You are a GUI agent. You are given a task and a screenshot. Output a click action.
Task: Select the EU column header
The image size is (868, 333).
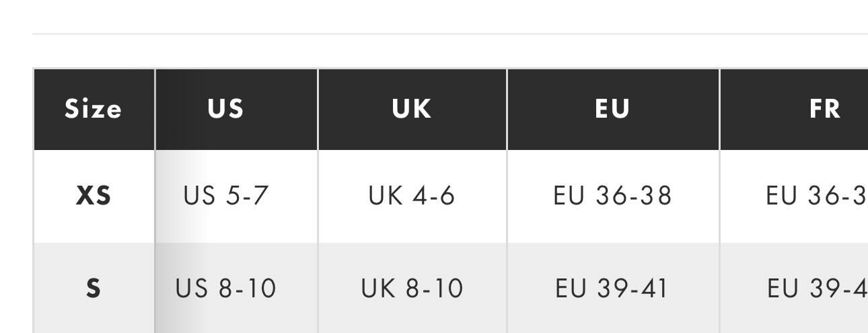tap(612, 109)
